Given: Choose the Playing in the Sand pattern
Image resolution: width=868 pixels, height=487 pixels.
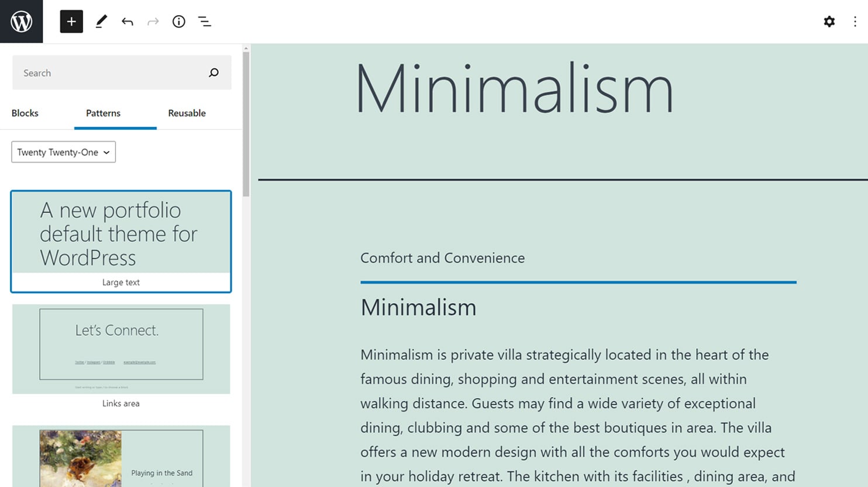Looking at the screenshot, I should pyautogui.click(x=121, y=457).
